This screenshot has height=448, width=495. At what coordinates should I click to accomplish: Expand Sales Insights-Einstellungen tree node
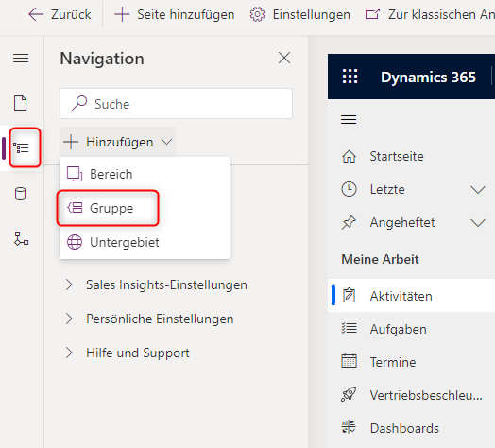pyautogui.click(x=69, y=284)
